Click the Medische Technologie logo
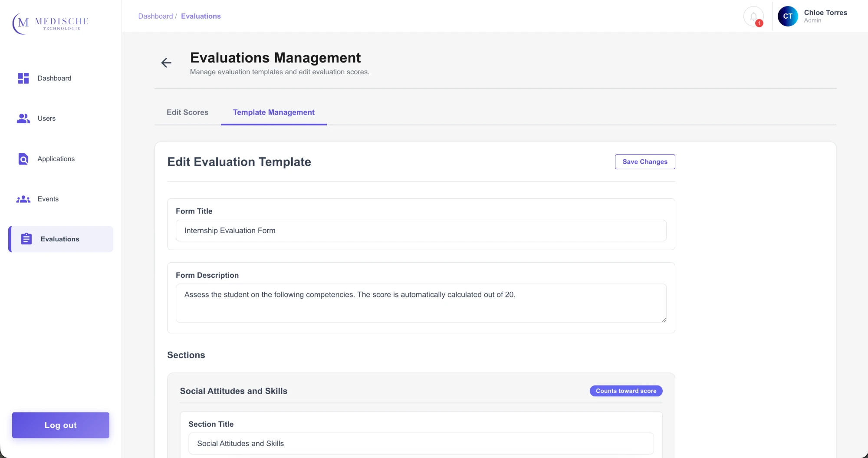 (50, 23)
